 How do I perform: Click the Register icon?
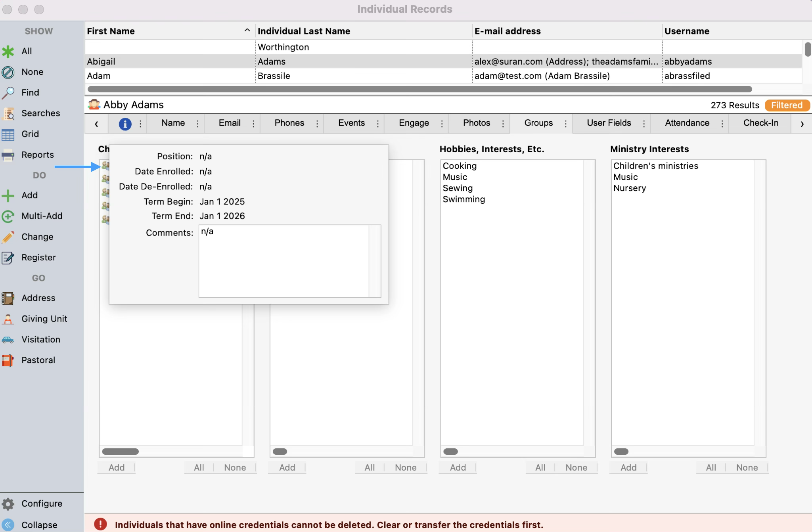coord(8,258)
